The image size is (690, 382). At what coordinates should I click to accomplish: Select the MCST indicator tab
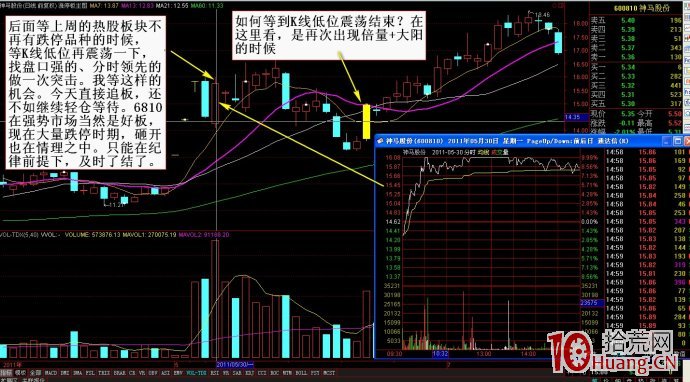click(x=329, y=372)
